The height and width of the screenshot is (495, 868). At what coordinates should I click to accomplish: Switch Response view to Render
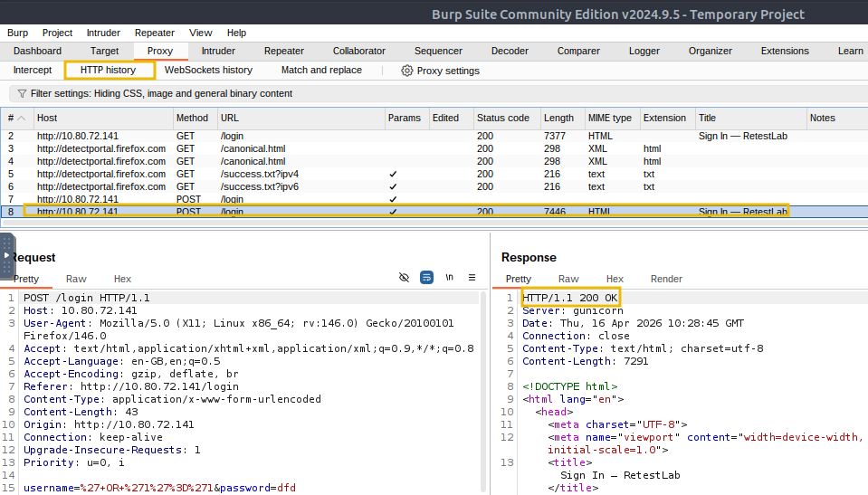click(x=666, y=279)
